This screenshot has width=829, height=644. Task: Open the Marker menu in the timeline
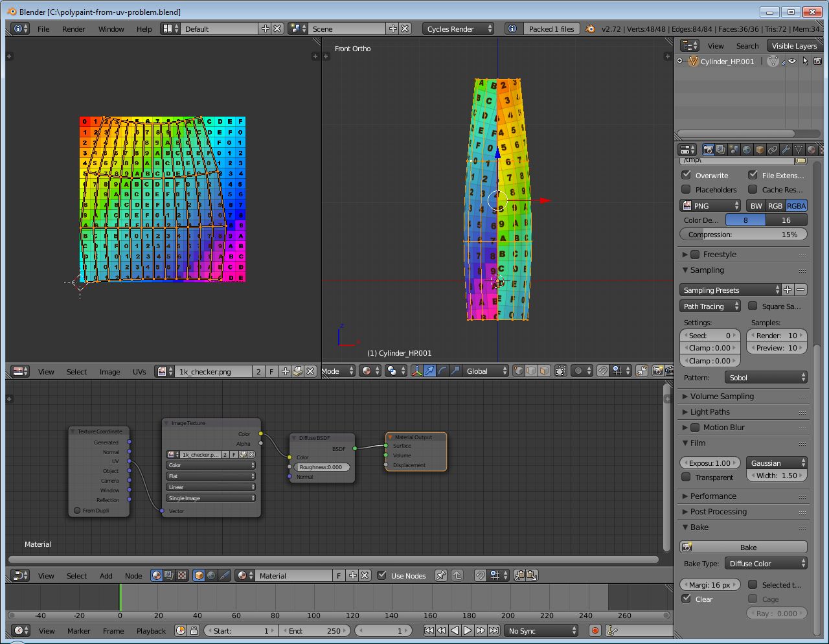pyautogui.click(x=79, y=630)
